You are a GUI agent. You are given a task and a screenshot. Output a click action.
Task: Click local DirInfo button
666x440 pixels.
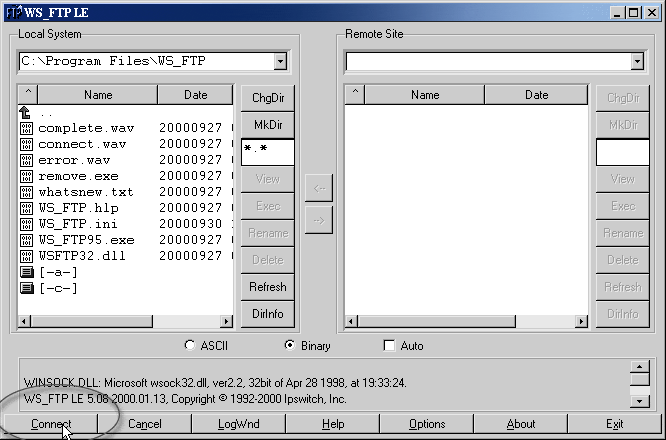tap(268, 314)
